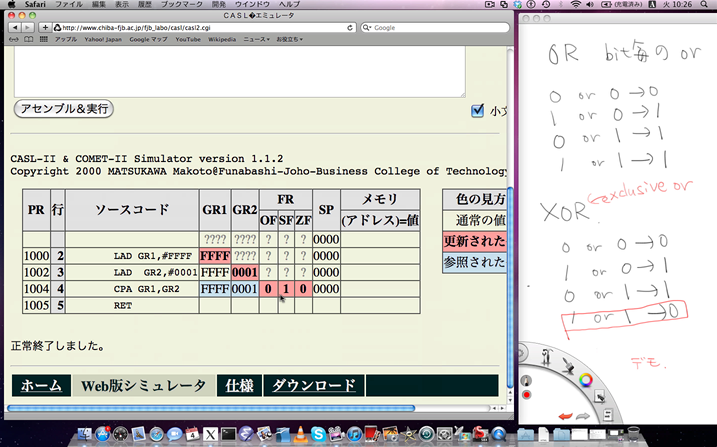Click the アセンブル&実行 button
Image resolution: width=717 pixels, height=447 pixels.
64,109
